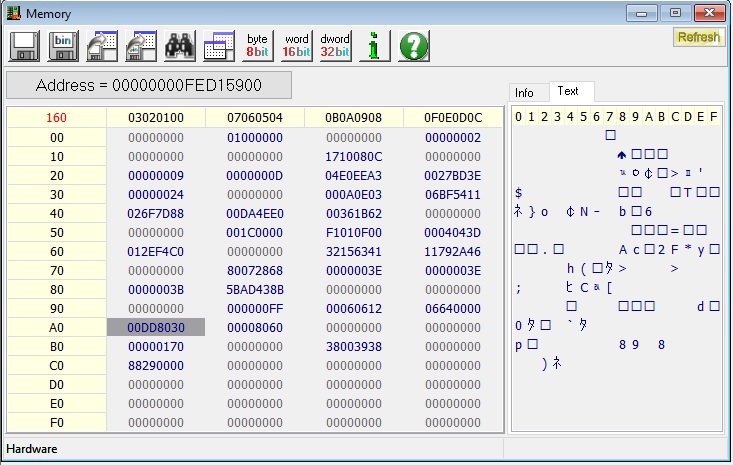Click the binoculars search icon
Image resolution: width=733 pixels, height=465 pixels.
(x=180, y=45)
